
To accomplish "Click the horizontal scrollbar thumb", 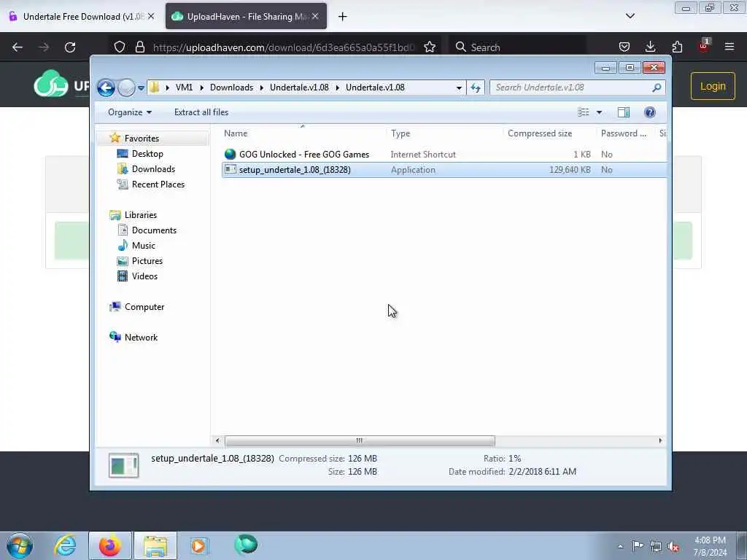I will (x=360, y=440).
